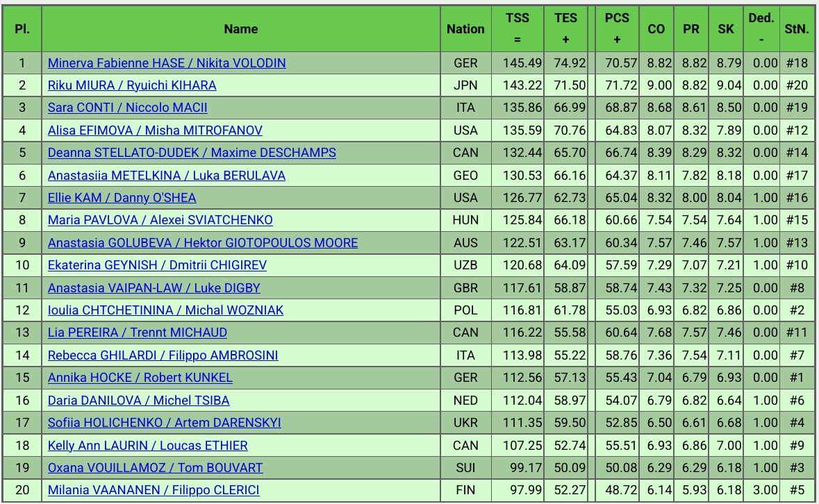Click Maria PAVLOVA / Alexei SVIATCHENKO link

[160, 220]
